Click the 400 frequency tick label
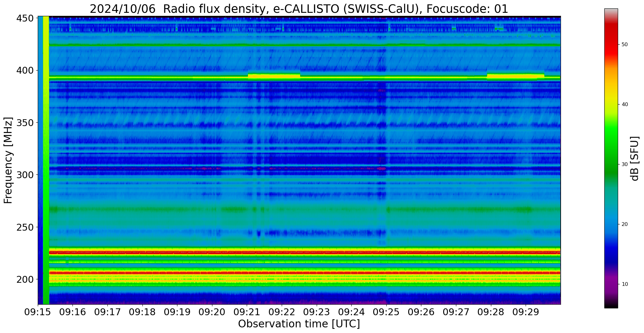Viewport: 644px width, 333px height. [25, 71]
